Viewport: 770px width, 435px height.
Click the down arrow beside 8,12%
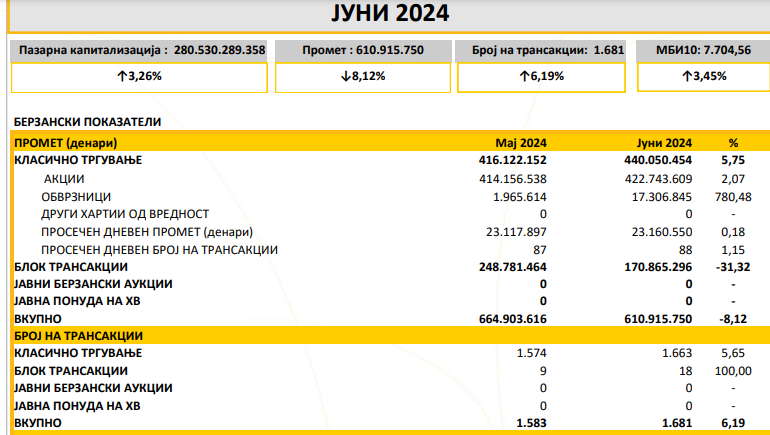347,76
